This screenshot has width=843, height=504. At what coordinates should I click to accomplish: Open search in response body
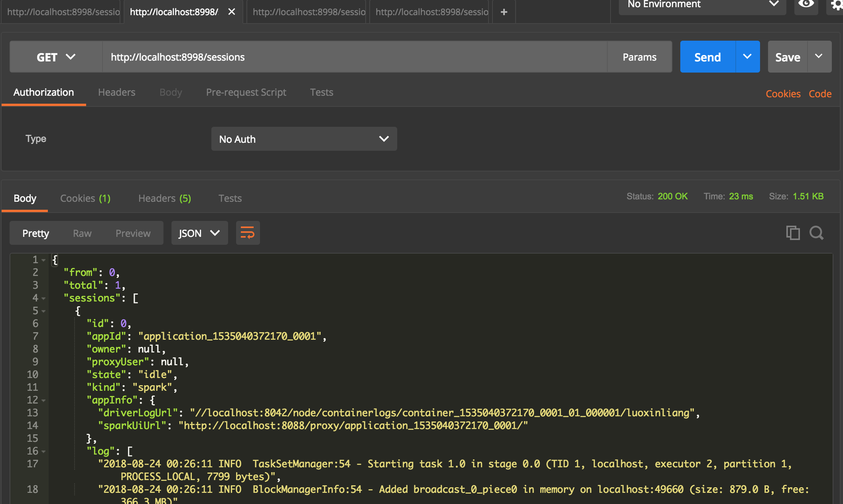click(x=816, y=233)
